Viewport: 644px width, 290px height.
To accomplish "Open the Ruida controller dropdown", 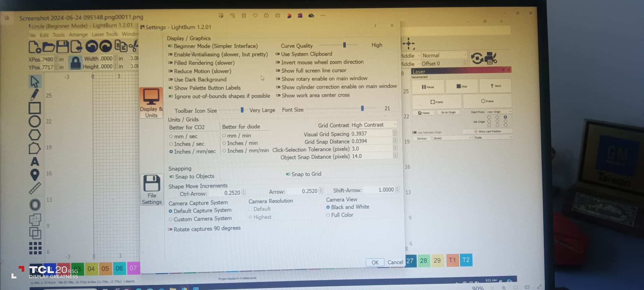I will (x=493, y=137).
